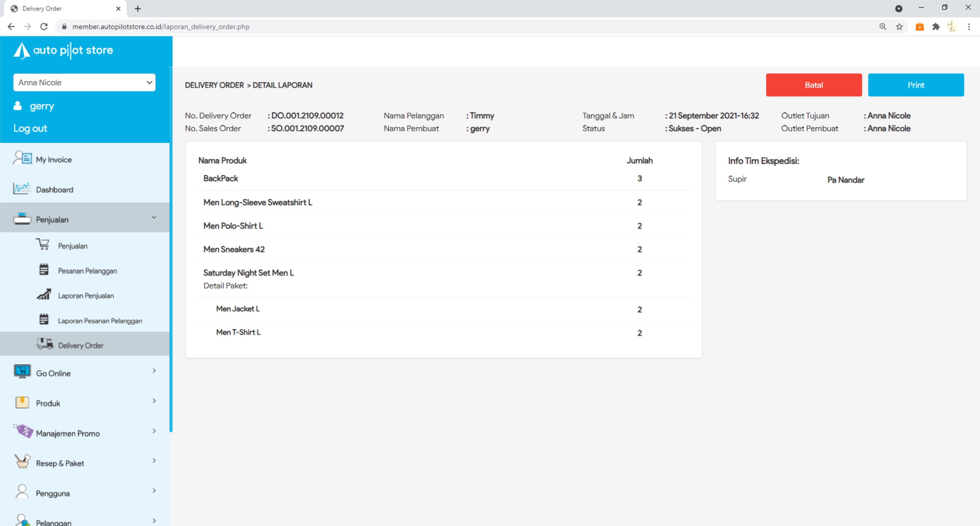Click the Log out link
Image resolution: width=980 pixels, height=526 pixels.
point(30,128)
